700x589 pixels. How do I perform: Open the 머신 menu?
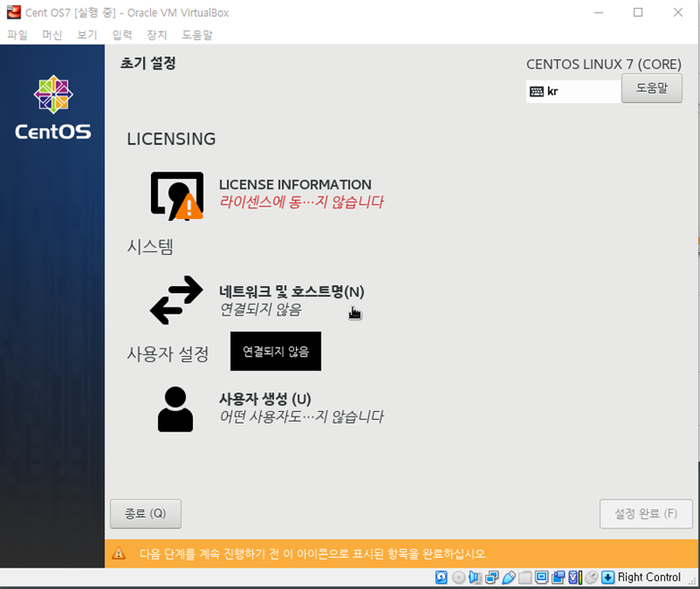(x=52, y=34)
